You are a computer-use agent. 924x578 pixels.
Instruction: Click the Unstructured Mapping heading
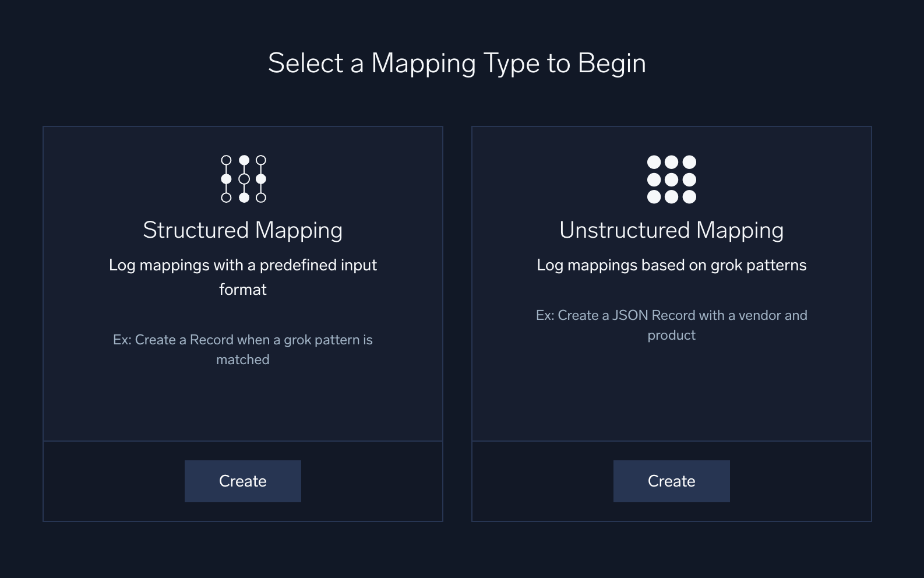[x=671, y=230]
